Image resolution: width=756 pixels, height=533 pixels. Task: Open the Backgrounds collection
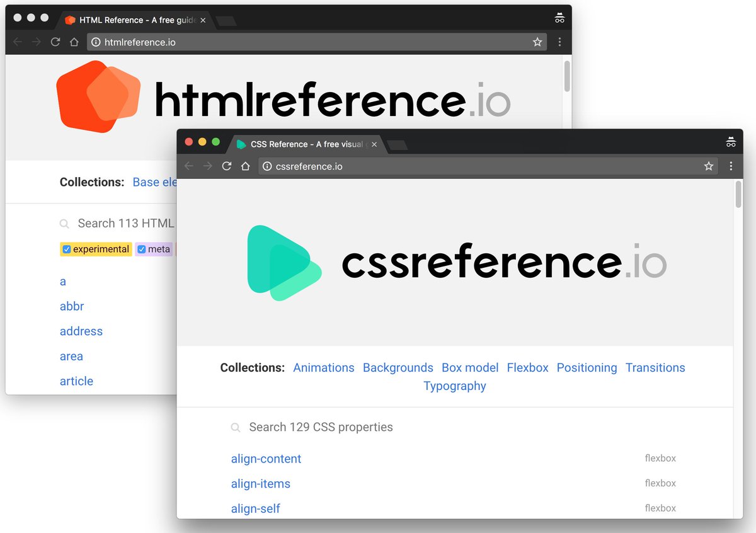tap(398, 368)
